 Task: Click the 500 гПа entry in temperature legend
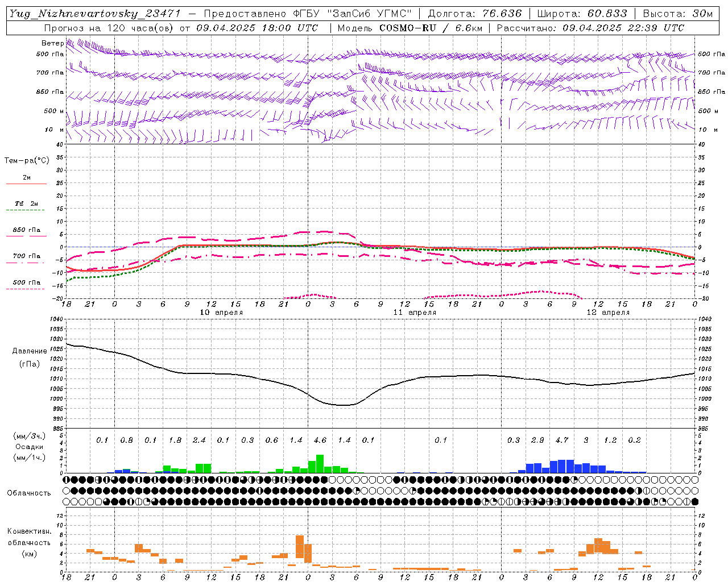(27, 282)
